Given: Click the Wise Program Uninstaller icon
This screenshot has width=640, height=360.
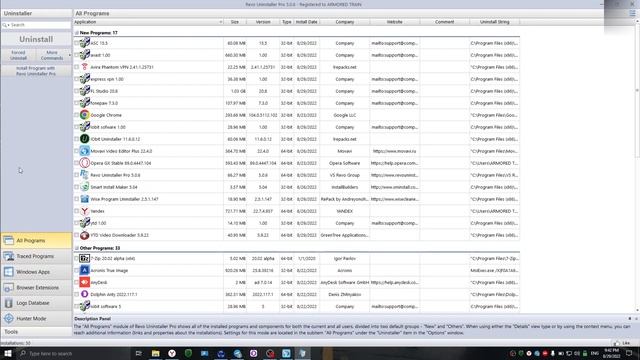Looking at the screenshot, I should (x=84, y=199).
